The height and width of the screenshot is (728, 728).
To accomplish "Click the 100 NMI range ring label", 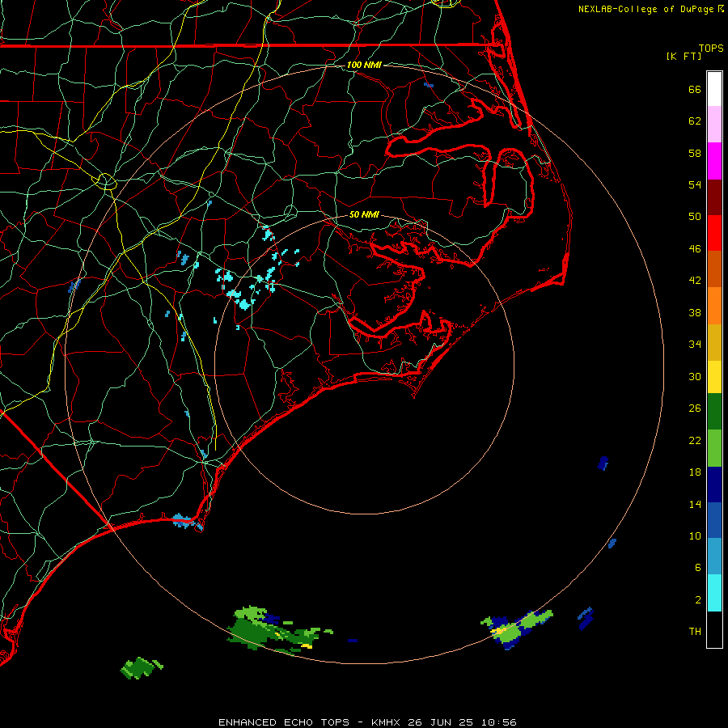I will (x=364, y=65).
